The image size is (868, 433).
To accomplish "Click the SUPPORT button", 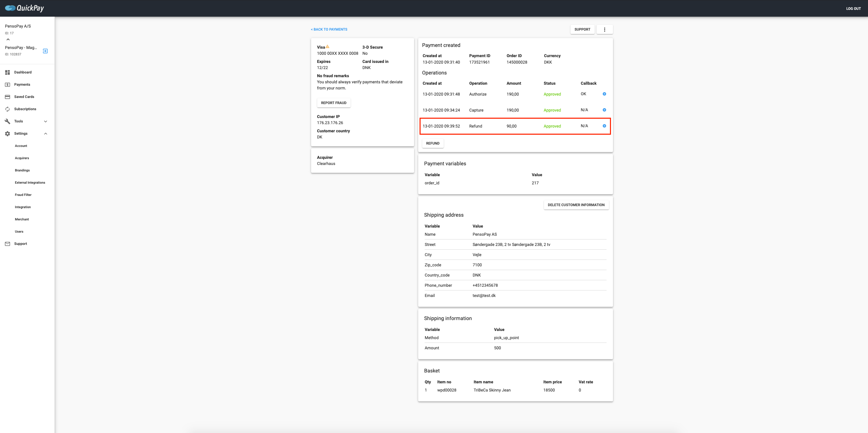I will (x=582, y=30).
